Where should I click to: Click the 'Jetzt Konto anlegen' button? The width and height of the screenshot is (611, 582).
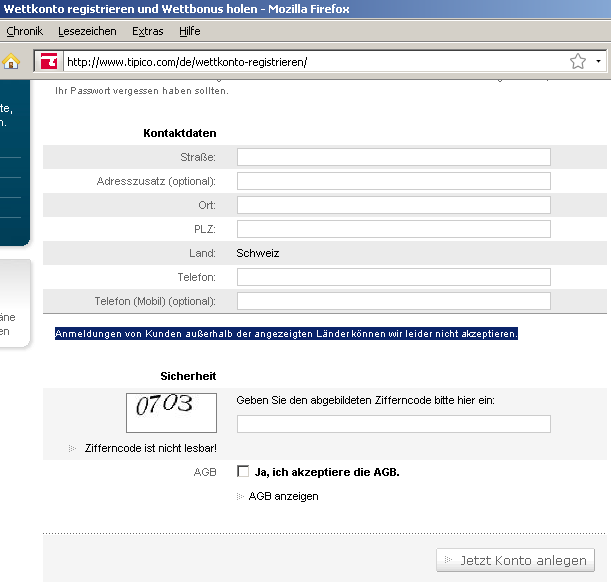(515, 560)
